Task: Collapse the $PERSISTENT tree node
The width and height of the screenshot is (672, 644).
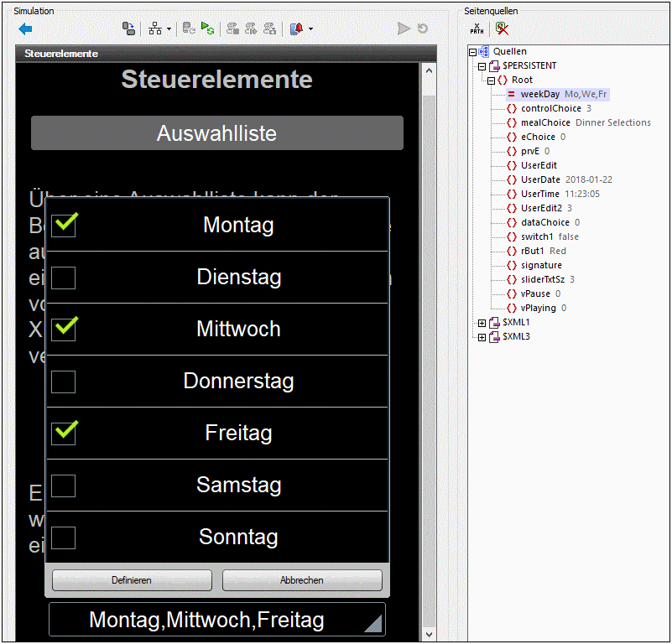Action: pos(482,65)
